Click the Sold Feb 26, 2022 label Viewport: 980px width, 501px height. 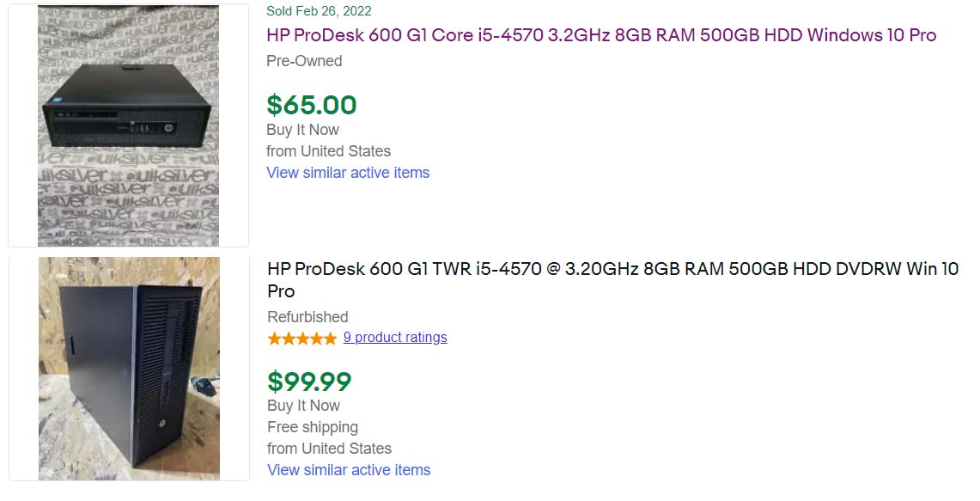pyautogui.click(x=319, y=11)
